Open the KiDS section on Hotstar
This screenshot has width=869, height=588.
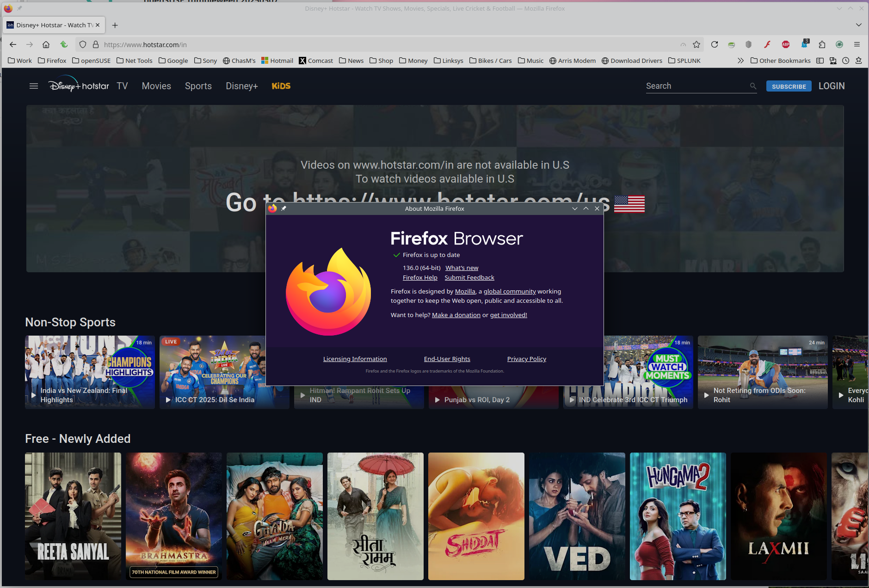point(281,86)
